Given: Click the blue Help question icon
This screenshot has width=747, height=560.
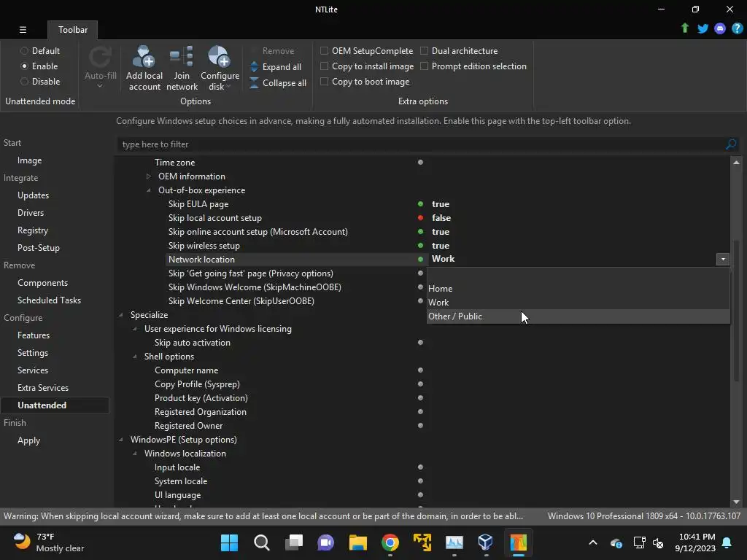Looking at the screenshot, I should [x=738, y=28].
